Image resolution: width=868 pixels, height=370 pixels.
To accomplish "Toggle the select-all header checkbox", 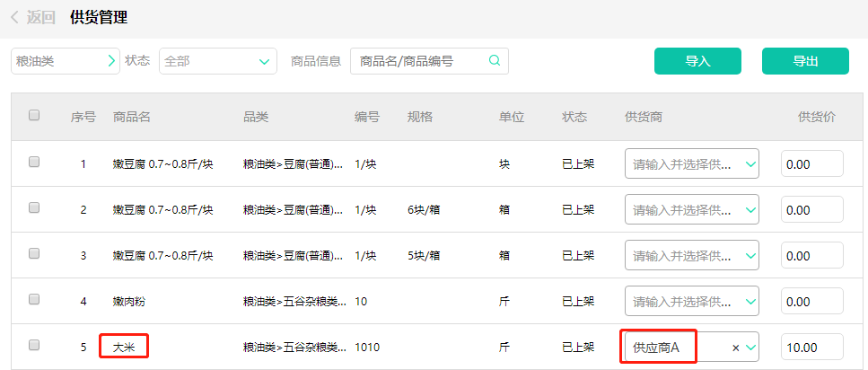I will tap(34, 115).
